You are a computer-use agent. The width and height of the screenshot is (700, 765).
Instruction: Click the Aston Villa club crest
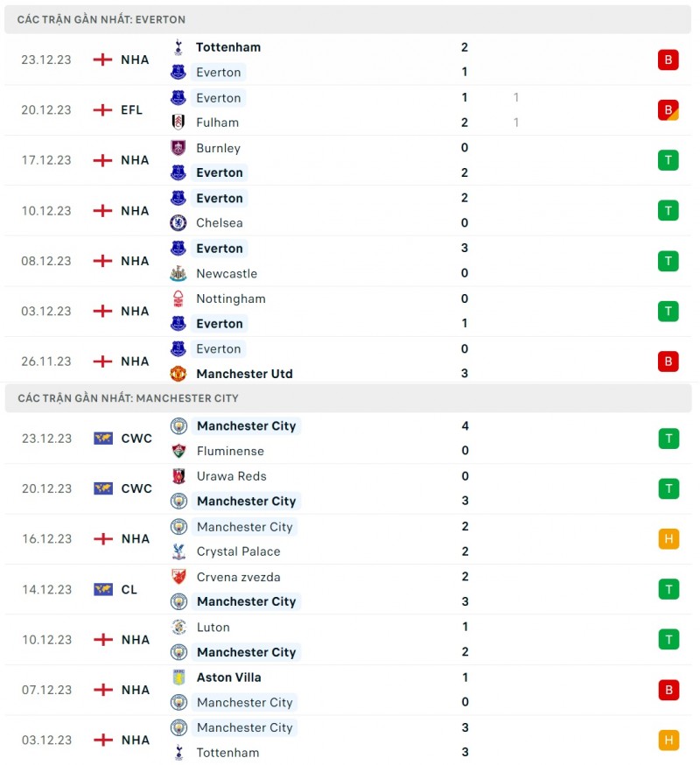[x=178, y=677]
